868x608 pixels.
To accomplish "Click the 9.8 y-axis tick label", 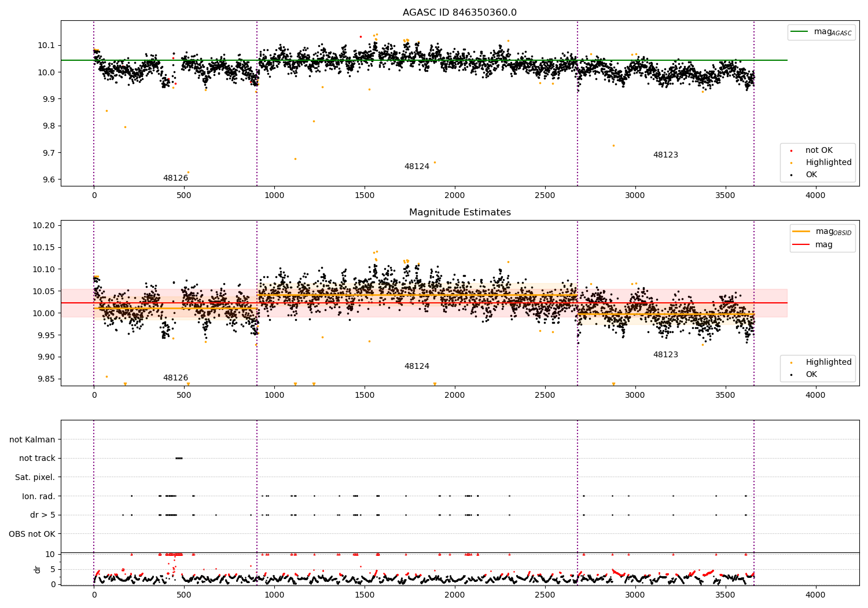I will pyautogui.click(x=48, y=126).
